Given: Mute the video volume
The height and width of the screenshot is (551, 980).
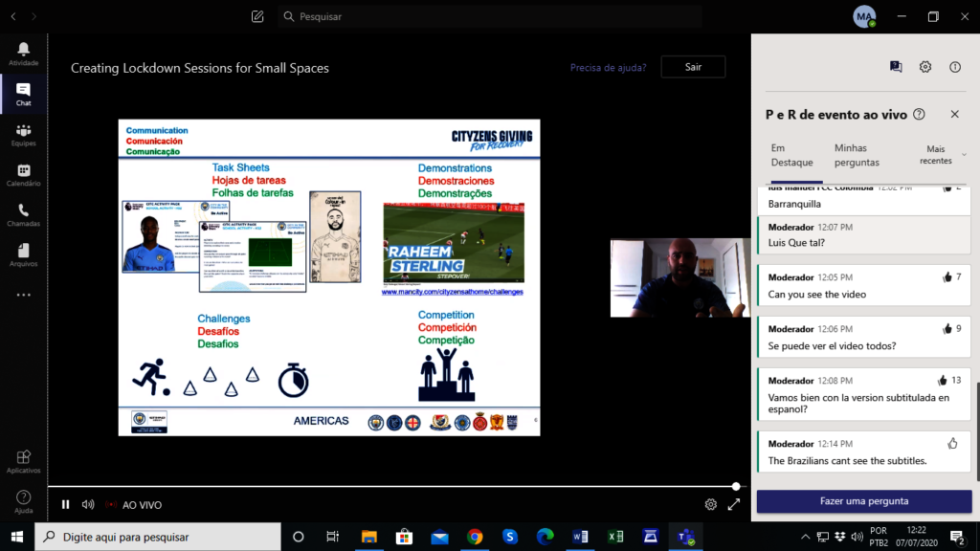Looking at the screenshot, I should (x=88, y=505).
